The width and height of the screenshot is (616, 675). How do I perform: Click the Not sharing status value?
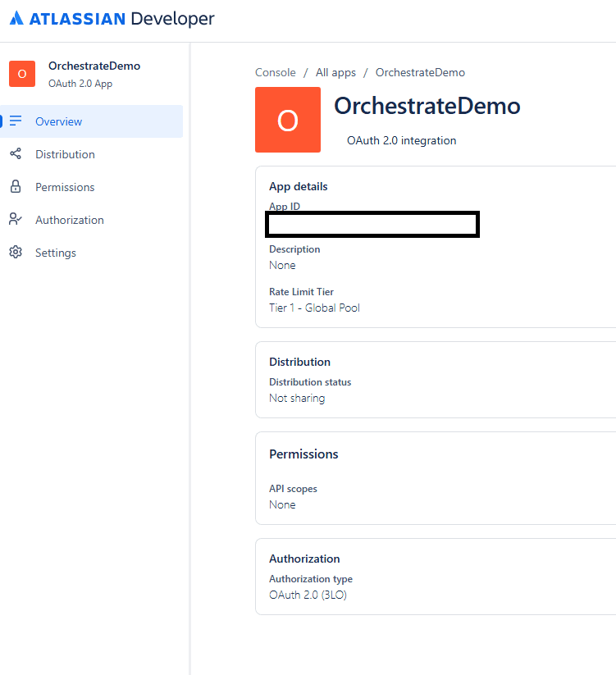297,399
